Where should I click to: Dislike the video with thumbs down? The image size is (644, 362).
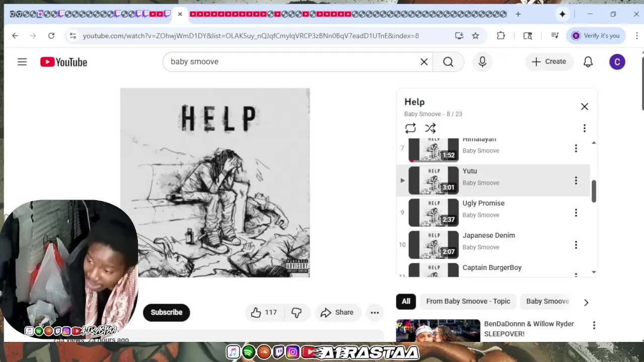tap(296, 312)
